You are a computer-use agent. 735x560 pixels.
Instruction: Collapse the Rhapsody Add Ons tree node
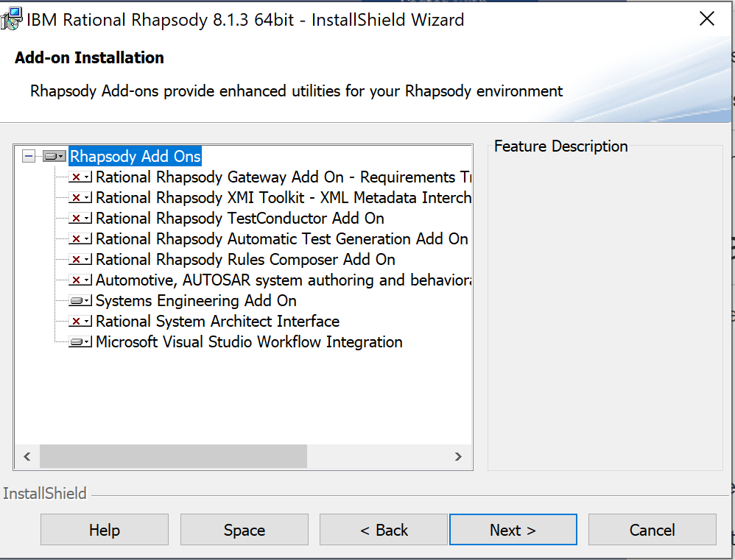29,156
